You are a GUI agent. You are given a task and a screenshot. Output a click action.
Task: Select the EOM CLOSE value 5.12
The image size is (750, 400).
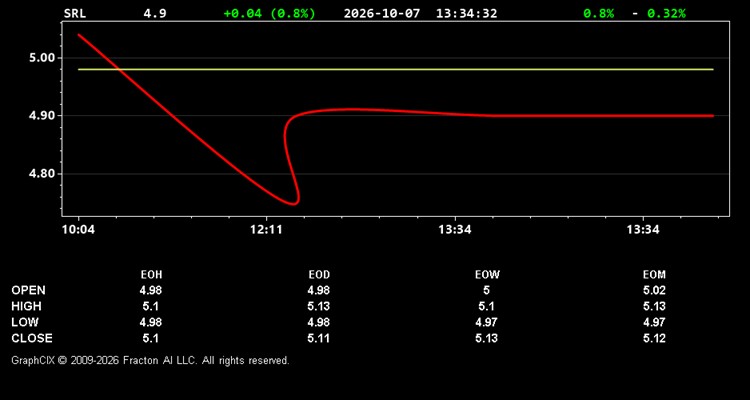tap(654, 338)
